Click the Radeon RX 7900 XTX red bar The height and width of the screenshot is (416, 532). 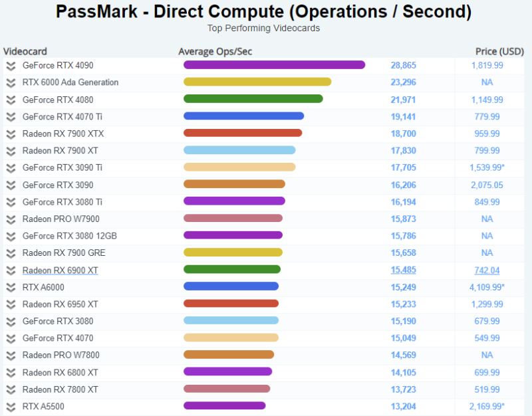243,133
